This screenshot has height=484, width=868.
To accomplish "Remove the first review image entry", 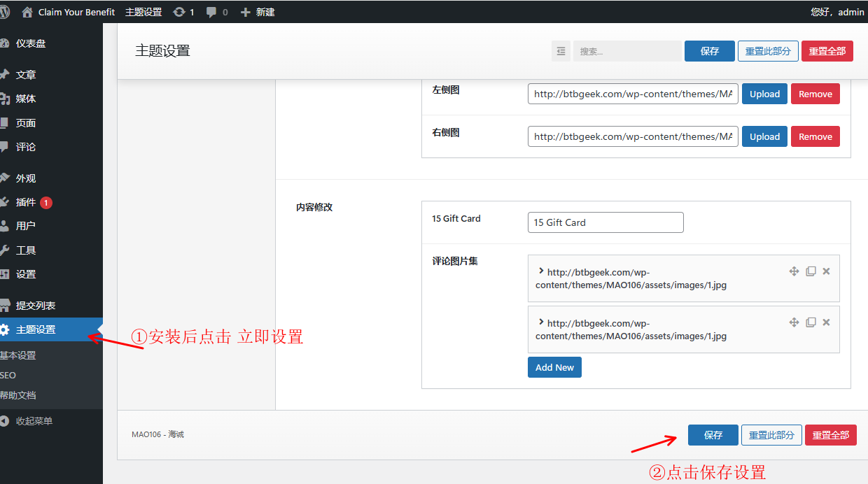I will point(826,271).
